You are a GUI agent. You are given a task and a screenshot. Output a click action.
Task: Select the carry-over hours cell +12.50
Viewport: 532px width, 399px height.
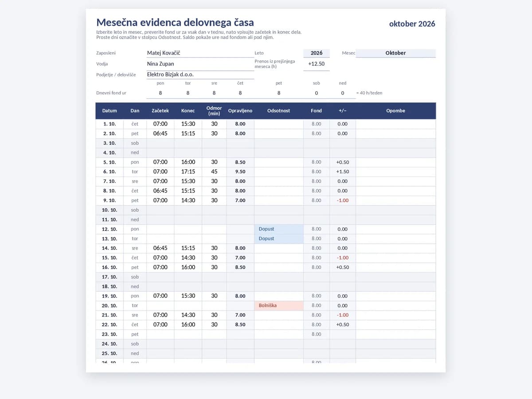tap(317, 64)
